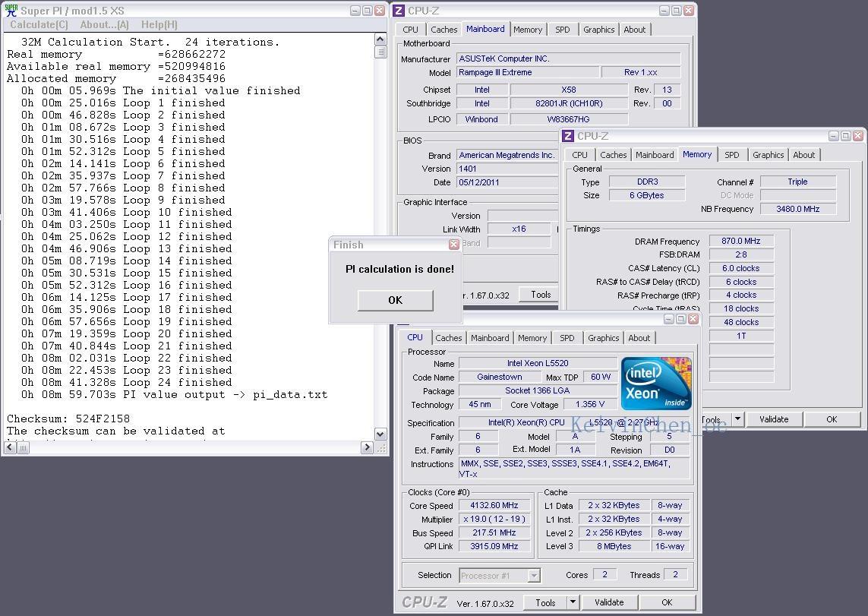Click the QPI Link value 3915.09 MHz
This screenshot has width=868, height=616.
pos(494,546)
